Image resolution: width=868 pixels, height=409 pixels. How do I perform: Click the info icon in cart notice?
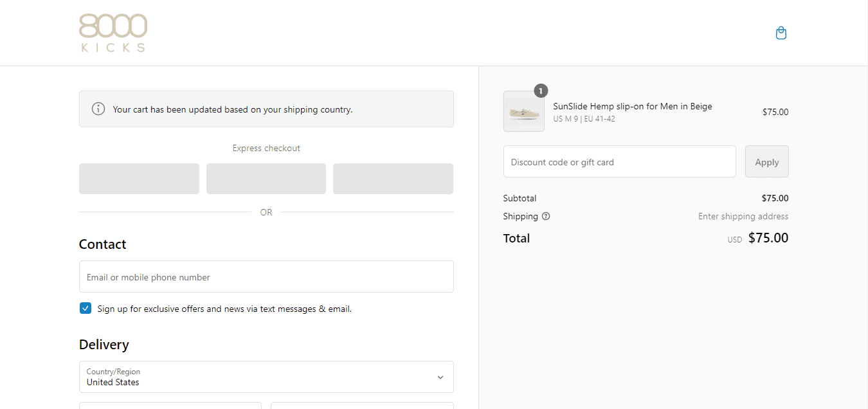click(x=98, y=109)
